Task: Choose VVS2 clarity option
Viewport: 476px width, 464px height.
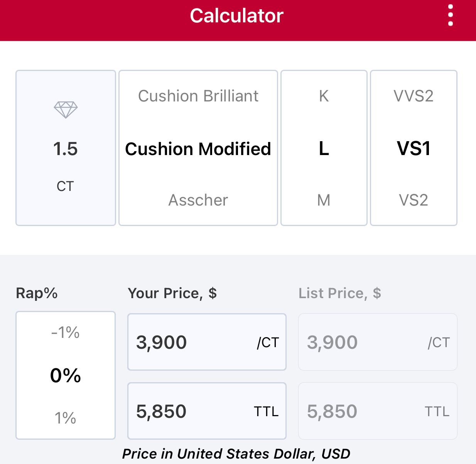Action: tap(414, 96)
